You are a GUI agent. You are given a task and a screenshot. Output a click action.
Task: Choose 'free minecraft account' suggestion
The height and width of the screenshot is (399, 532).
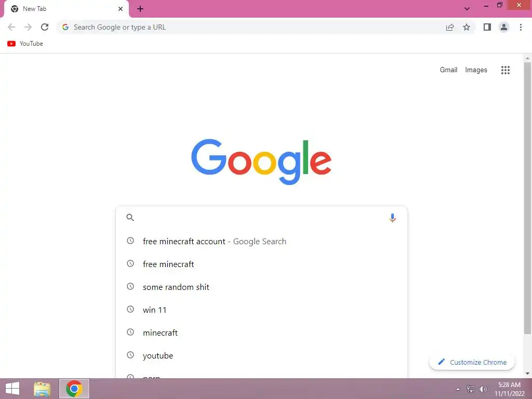(x=261, y=241)
